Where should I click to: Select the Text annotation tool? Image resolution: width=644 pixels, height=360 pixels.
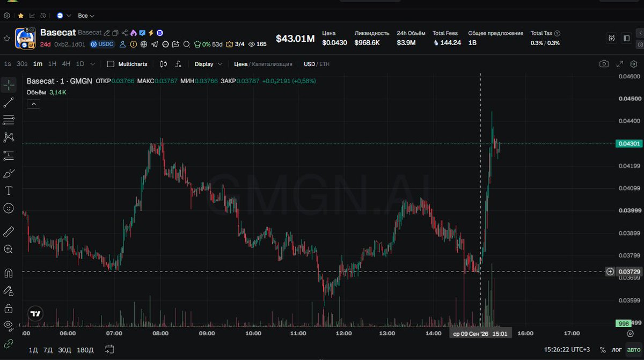9,190
